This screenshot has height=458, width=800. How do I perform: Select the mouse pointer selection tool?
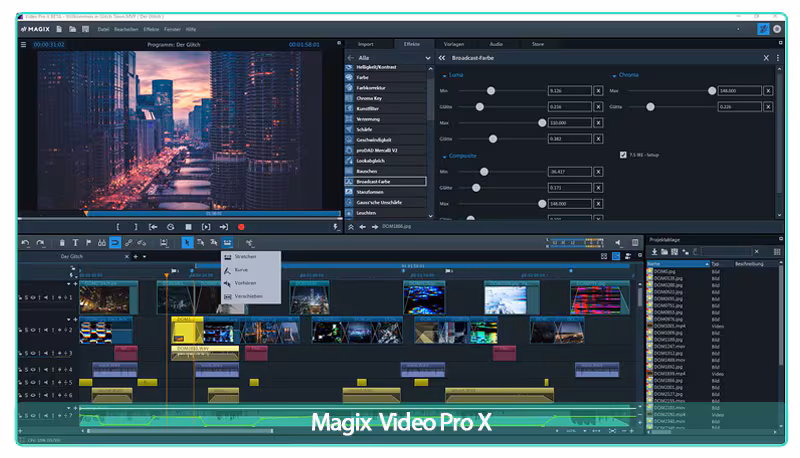187,243
